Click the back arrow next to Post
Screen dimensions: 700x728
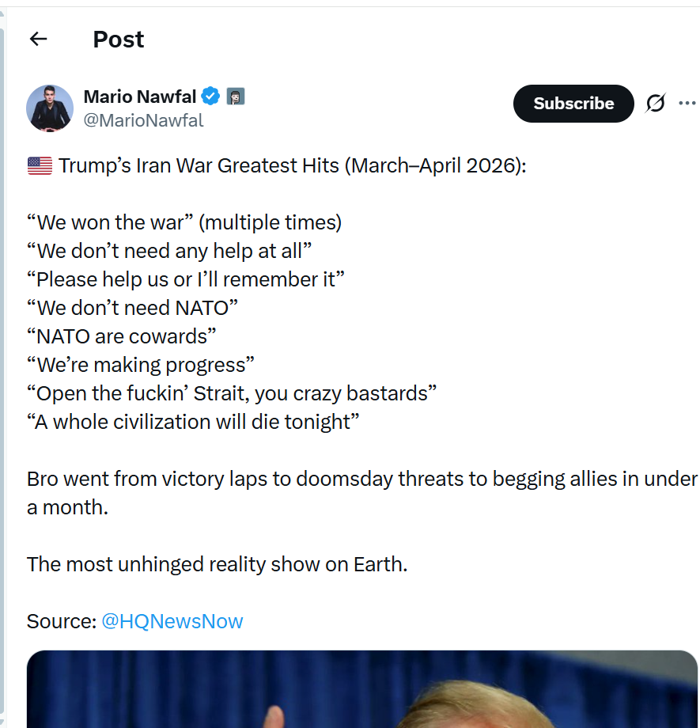pos(38,39)
